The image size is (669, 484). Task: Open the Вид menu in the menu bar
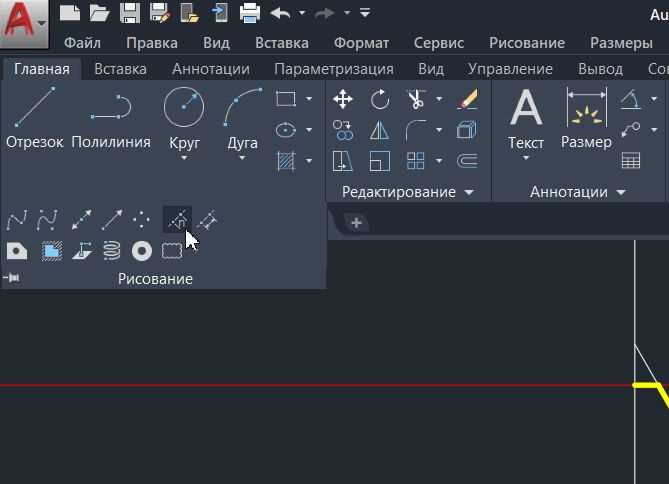click(216, 43)
